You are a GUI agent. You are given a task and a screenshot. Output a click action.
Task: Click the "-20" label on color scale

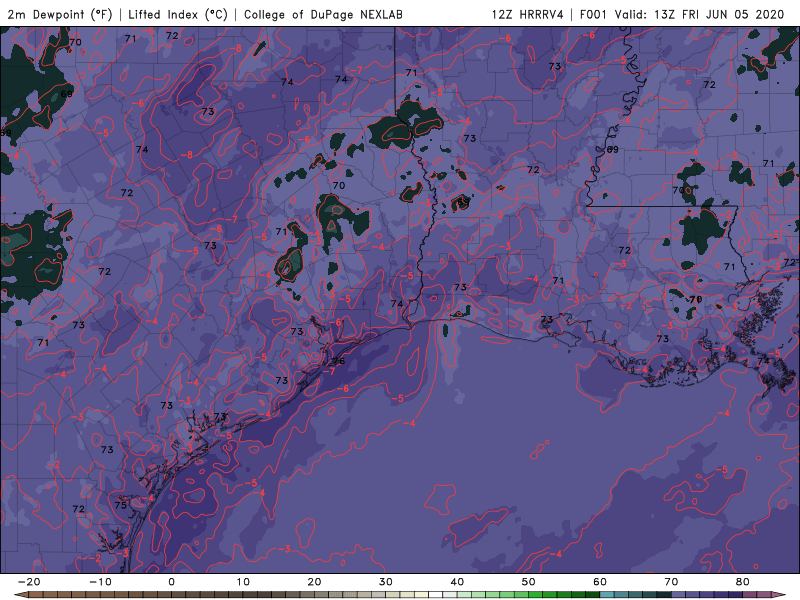(x=29, y=582)
